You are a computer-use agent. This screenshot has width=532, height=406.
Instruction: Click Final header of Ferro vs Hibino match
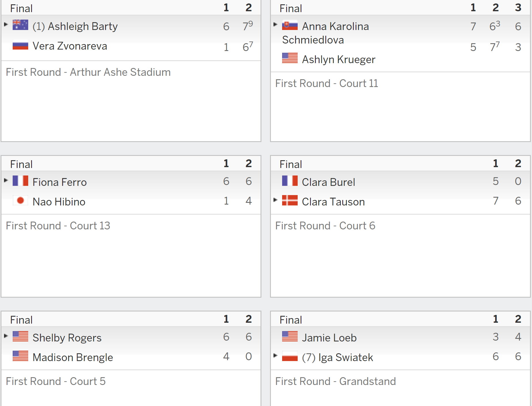[21, 164]
